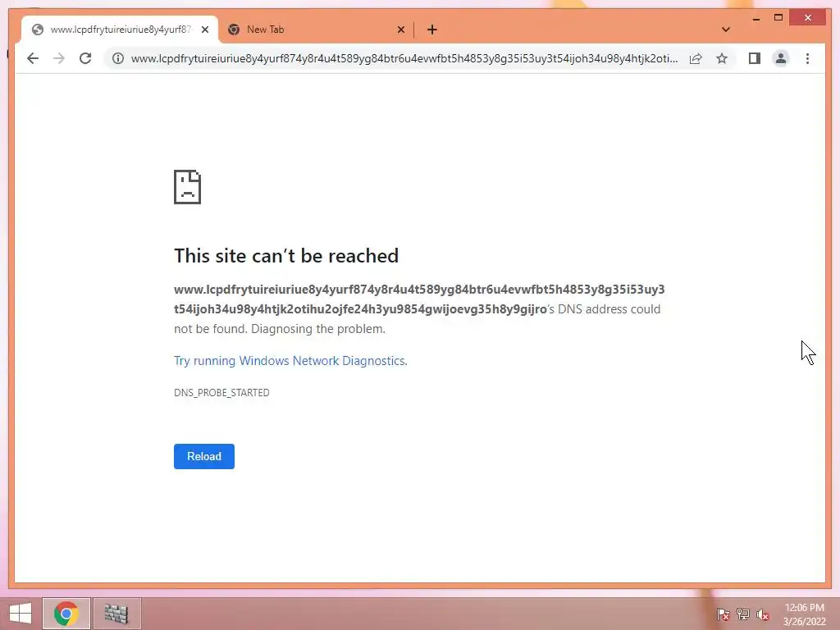Click the blue Reload button
Image resolution: width=840 pixels, height=630 pixels.
(204, 456)
